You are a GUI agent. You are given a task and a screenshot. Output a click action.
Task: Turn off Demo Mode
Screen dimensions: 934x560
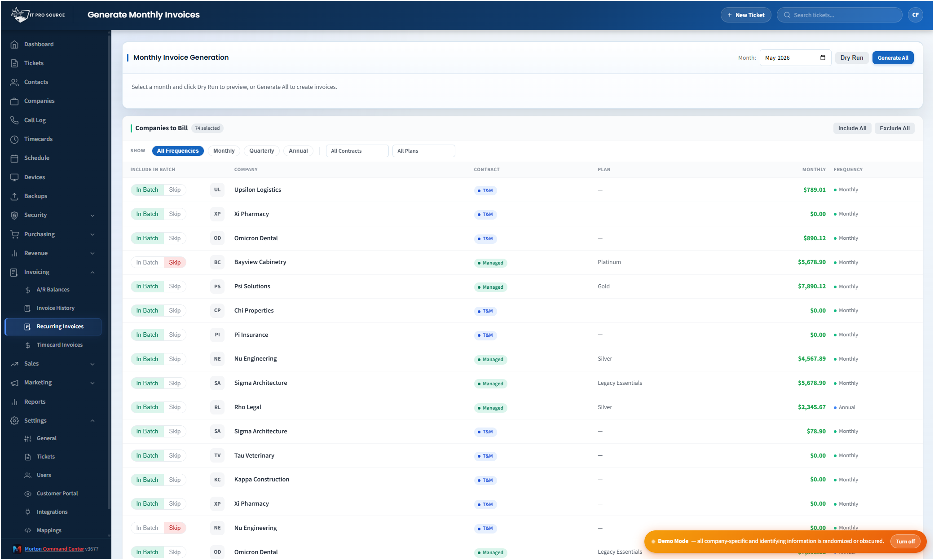tap(905, 542)
